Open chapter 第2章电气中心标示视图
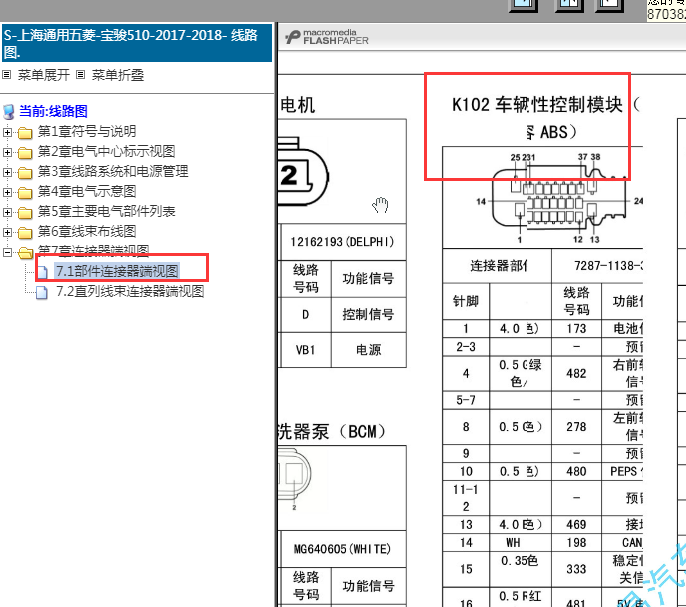This screenshot has height=607, width=686. (106, 151)
